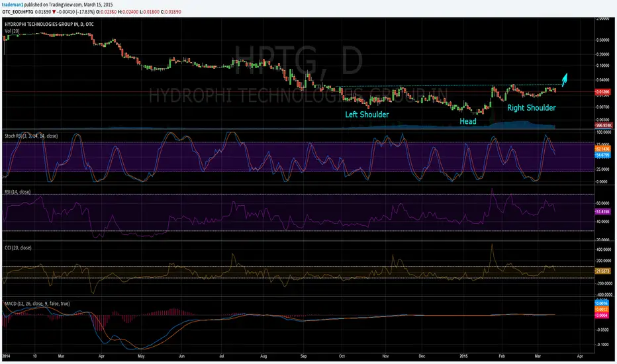This screenshot has height=364, width=617.
Task: Click the -0.1000 MACD axis label
Action: (604, 345)
